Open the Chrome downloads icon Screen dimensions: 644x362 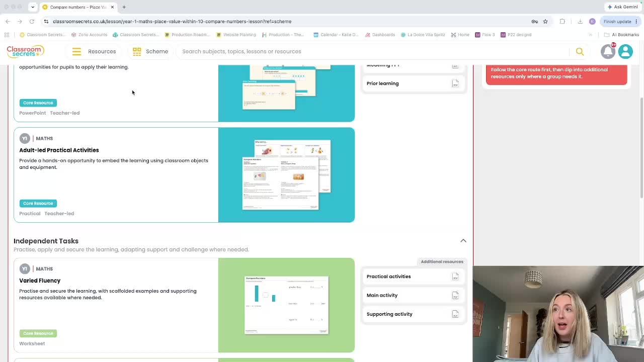click(580, 21)
